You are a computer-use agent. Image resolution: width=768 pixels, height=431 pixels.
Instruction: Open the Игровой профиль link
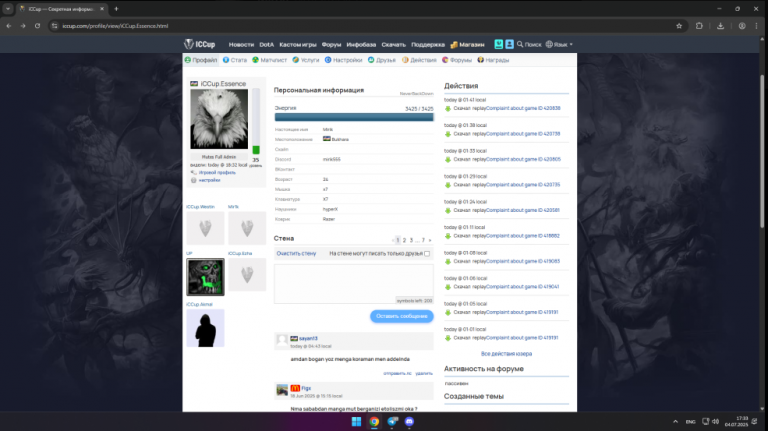(x=217, y=172)
